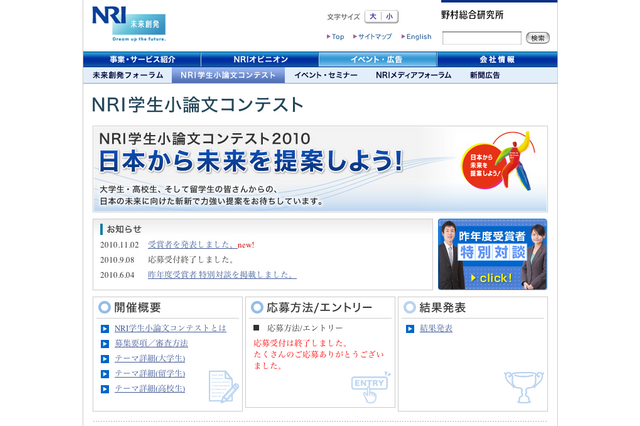Select the 未来創発フォーラム sub-tab

[128, 75]
